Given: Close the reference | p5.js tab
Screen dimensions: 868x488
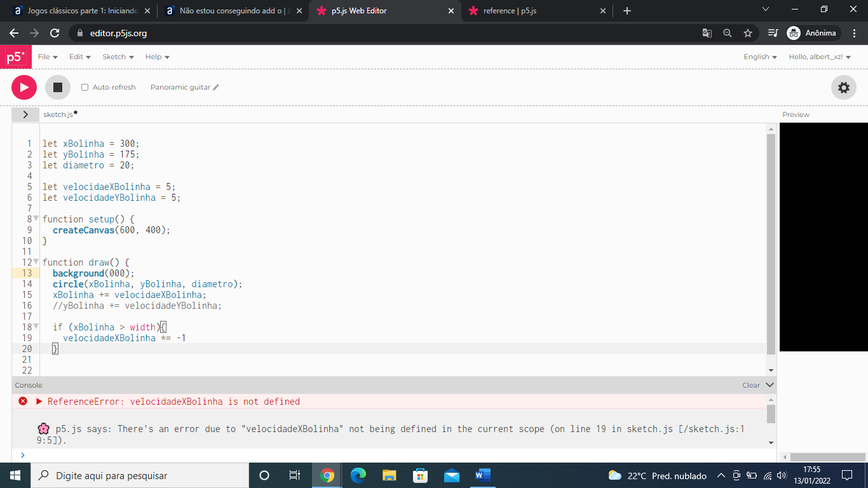Looking at the screenshot, I should pos(602,11).
